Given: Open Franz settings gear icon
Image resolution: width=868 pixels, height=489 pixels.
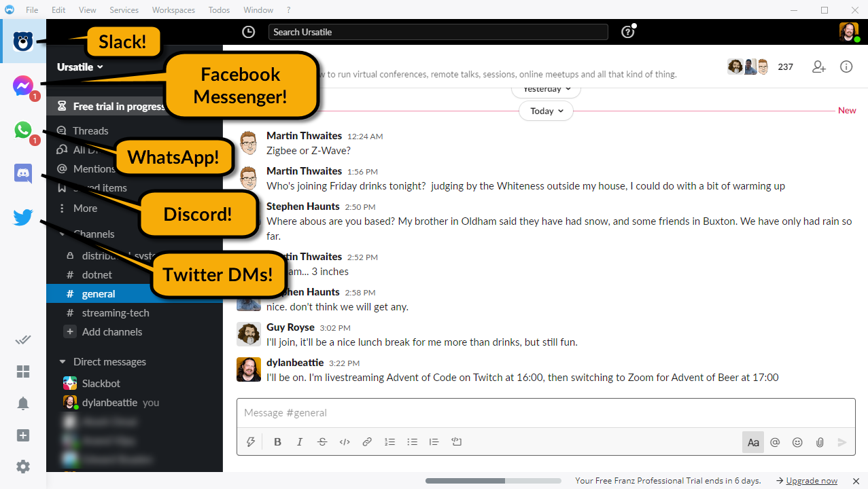Looking at the screenshot, I should (23, 467).
